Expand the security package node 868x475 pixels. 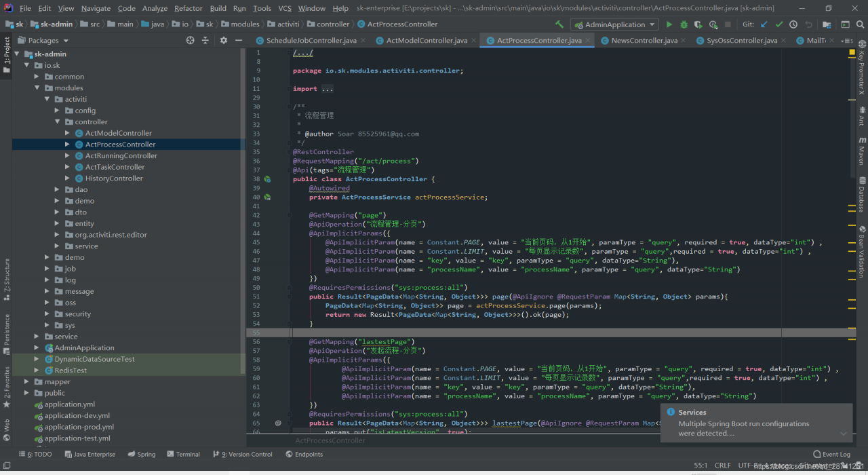tap(47, 314)
